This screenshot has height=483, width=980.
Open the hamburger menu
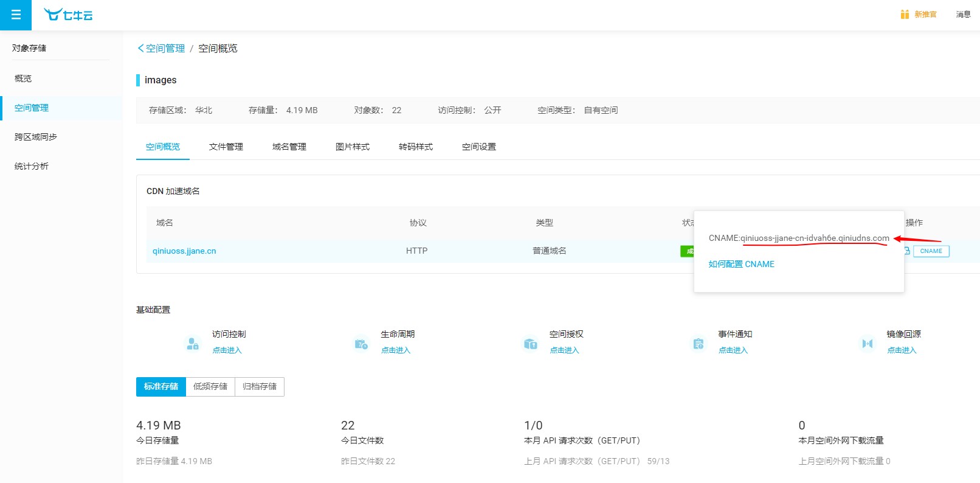[x=16, y=15]
